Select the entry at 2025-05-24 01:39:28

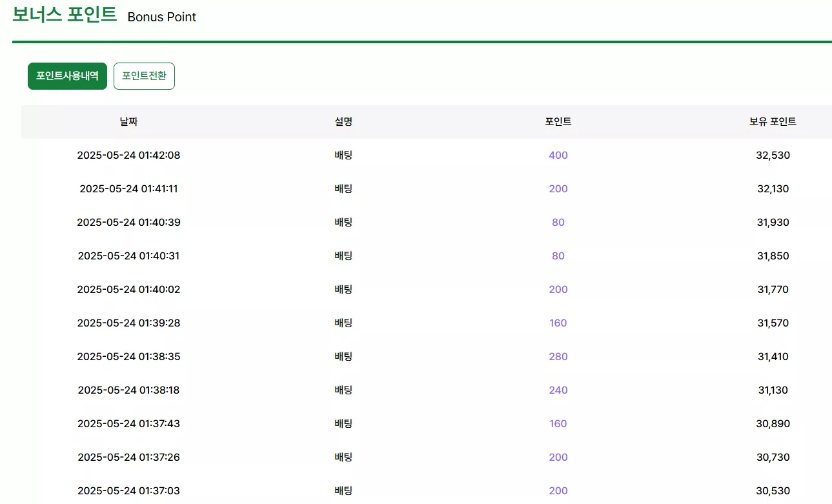pyautogui.click(x=427, y=323)
